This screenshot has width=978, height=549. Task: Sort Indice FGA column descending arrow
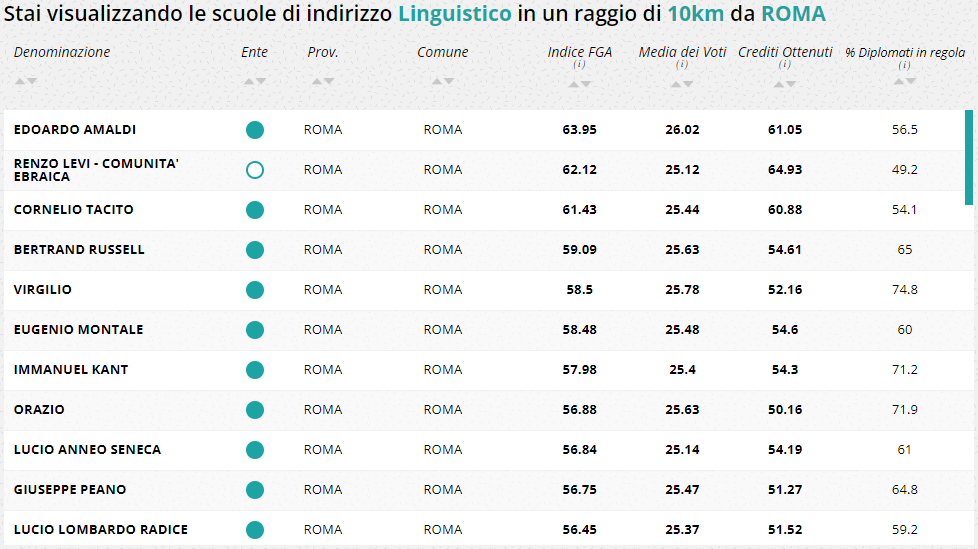click(x=586, y=85)
